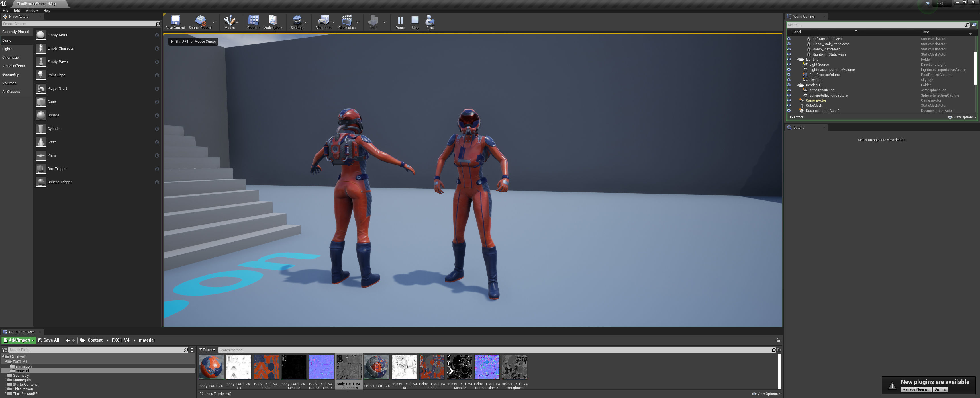Open the Source Control toolbar icon
The image size is (980, 398).
tap(200, 22)
